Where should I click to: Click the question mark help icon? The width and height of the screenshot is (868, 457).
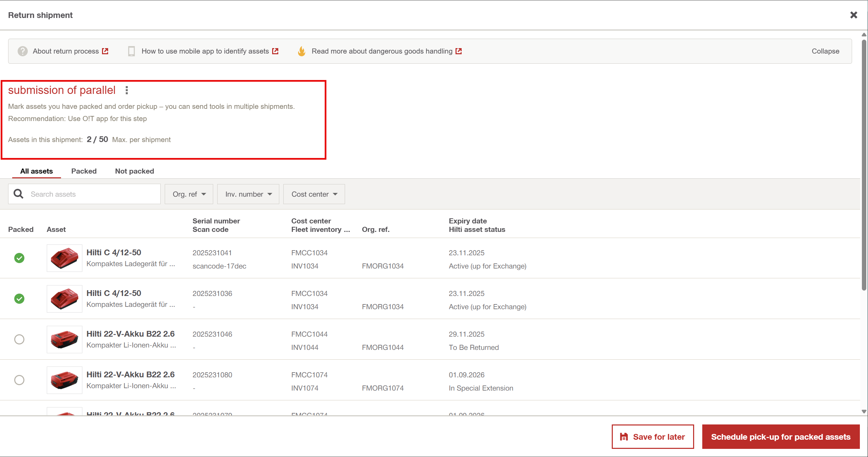23,51
